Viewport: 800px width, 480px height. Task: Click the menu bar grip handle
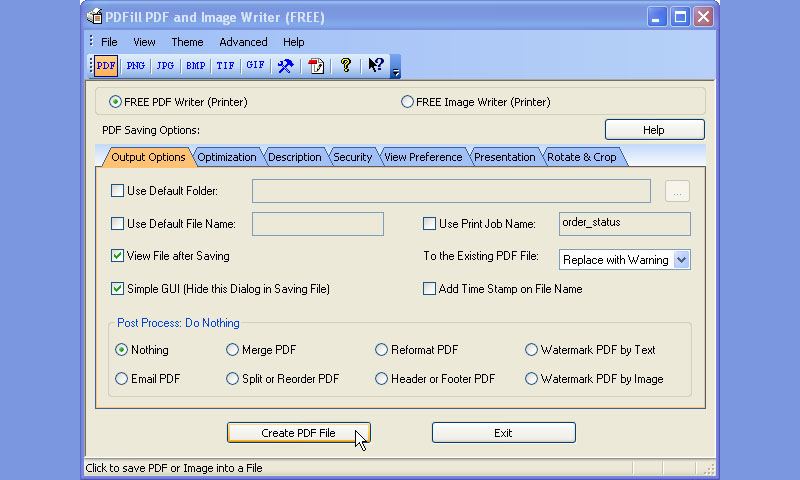click(x=91, y=41)
